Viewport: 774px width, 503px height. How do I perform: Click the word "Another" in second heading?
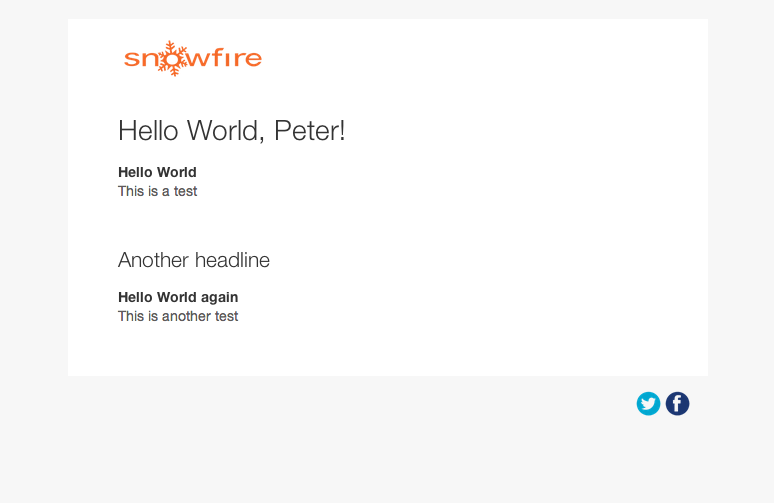[154, 260]
